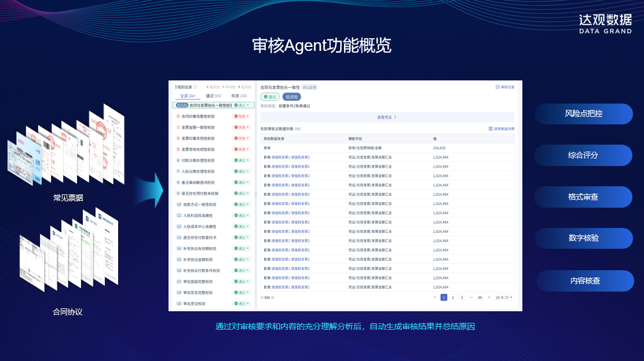Viewport: 644px width, 361px height.
Task: Click the 风险点把控 pill button
Action: [x=583, y=114]
